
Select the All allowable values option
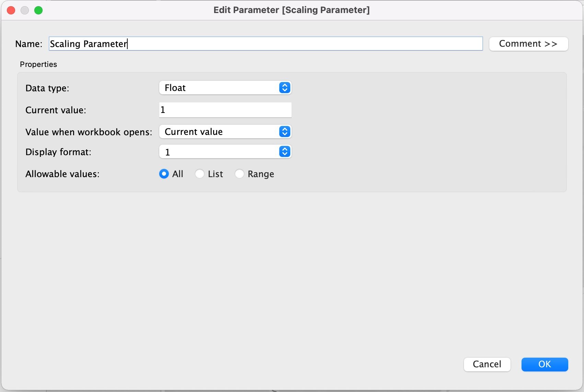(x=164, y=174)
